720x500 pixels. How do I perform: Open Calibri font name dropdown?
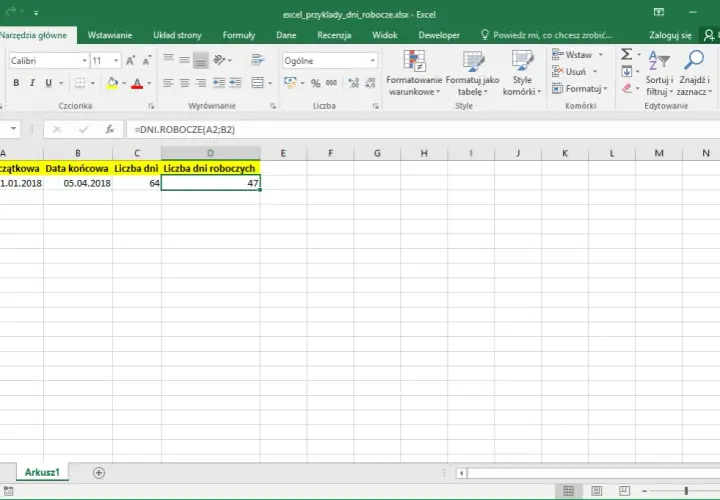[84, 61]
